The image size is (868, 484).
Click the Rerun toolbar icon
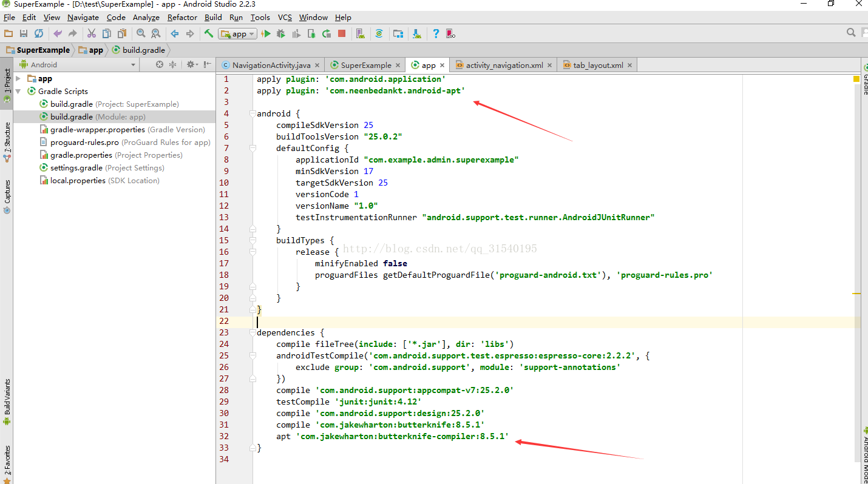click(x=327, y=34)
